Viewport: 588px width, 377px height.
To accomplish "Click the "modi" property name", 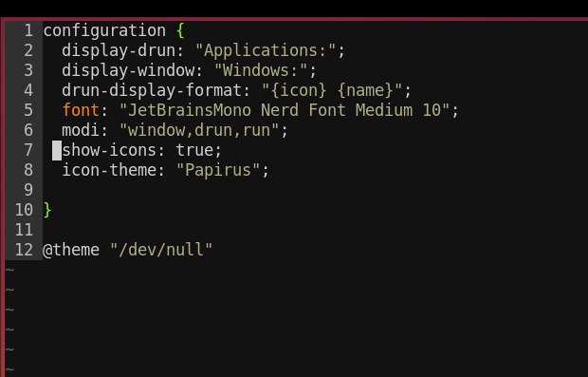I will (81, 130).
